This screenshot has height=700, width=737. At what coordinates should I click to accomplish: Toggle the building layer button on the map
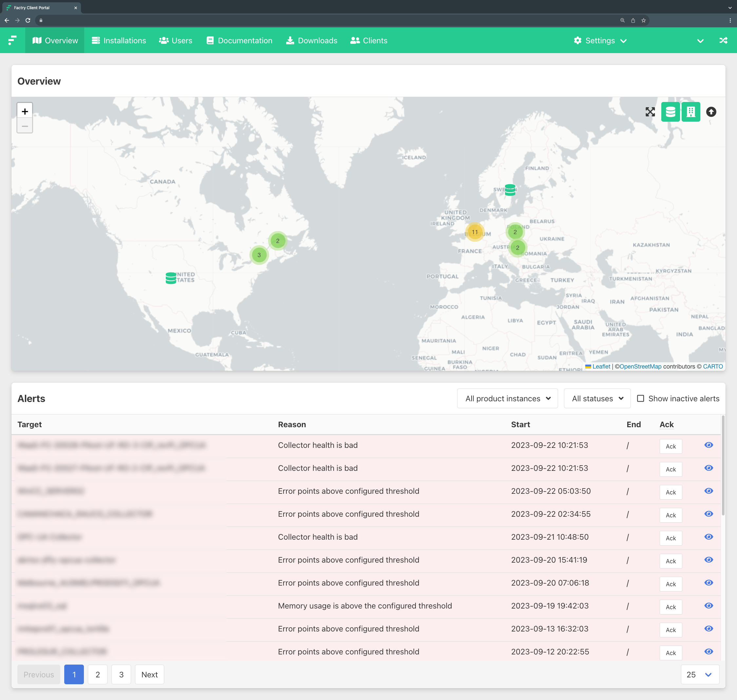point(690,112)
